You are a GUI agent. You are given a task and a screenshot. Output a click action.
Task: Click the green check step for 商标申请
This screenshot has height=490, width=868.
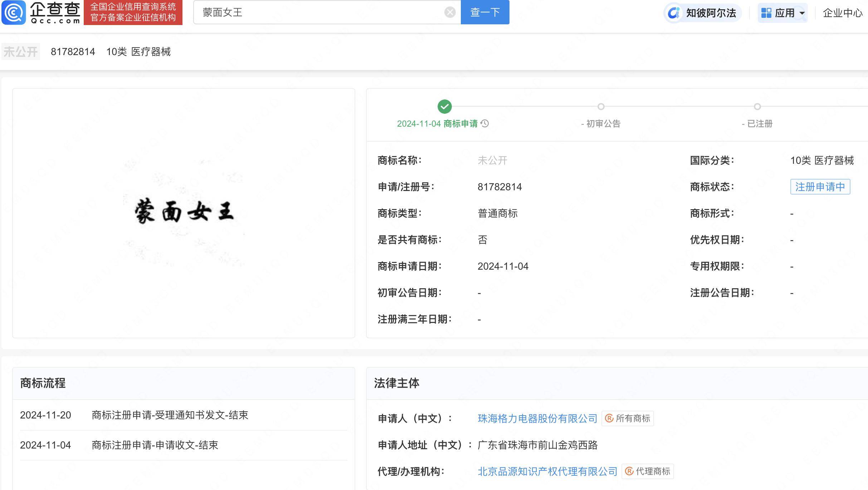point(444,107)
